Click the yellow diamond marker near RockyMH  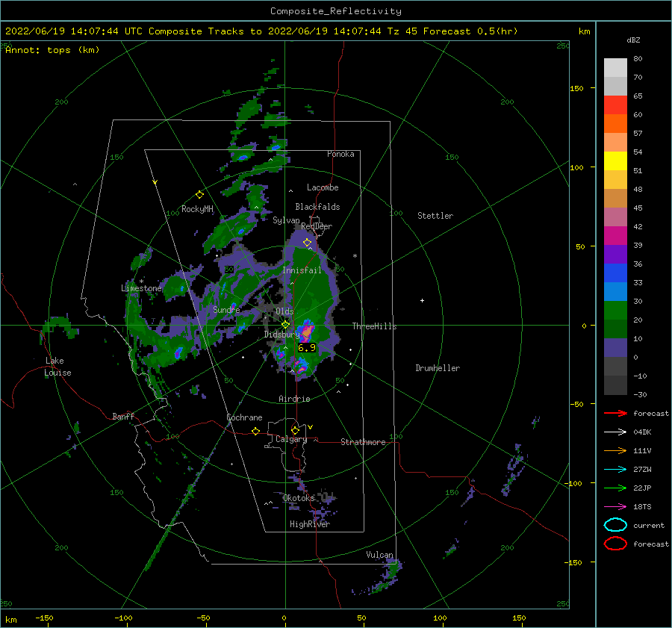coord(199,195)
